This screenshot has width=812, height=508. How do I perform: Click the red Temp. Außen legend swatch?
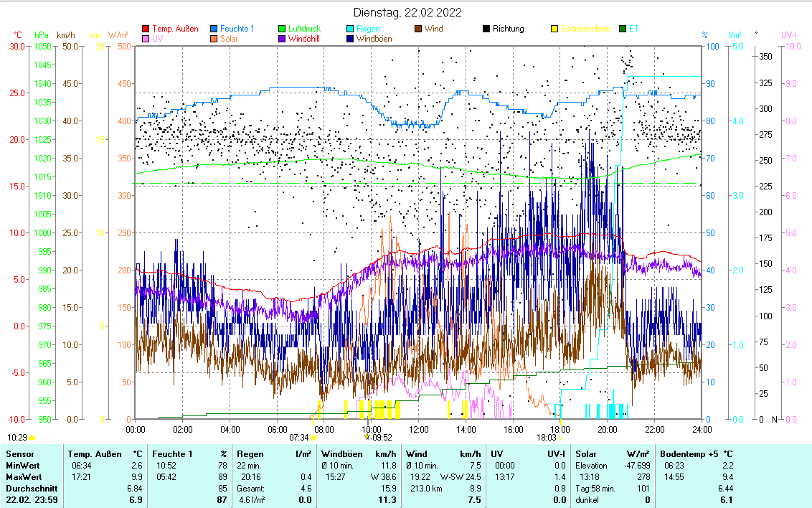click(x=146, y=29)
